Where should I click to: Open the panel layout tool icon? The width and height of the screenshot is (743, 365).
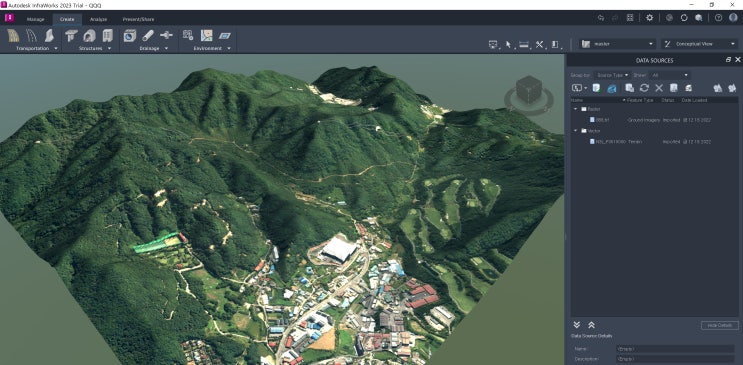[555, 45]
